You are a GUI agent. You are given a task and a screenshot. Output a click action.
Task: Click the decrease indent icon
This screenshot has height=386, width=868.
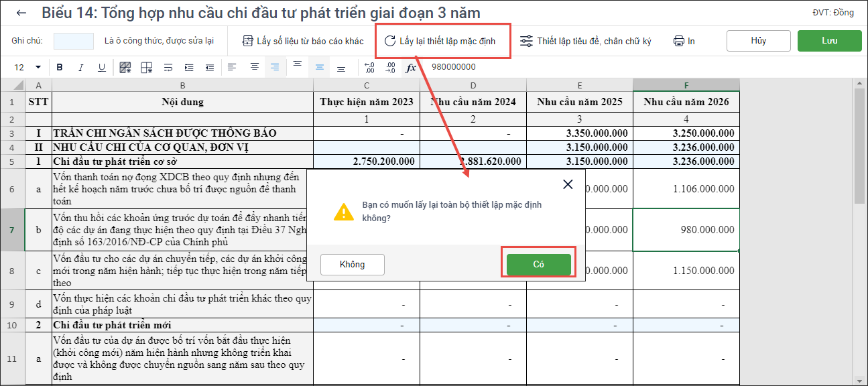(x=210, y=68)
